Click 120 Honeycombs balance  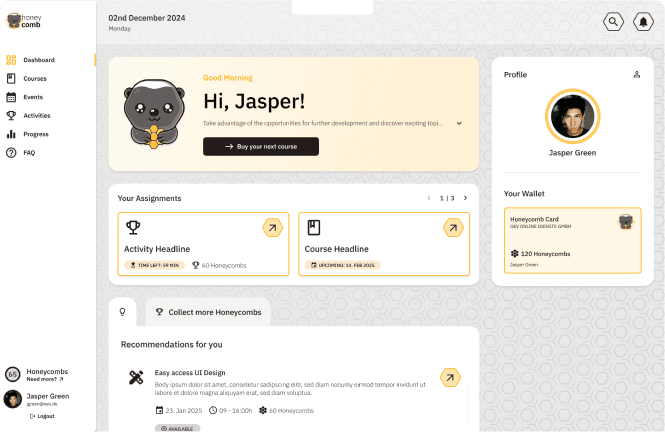click(x=540, y=254)
